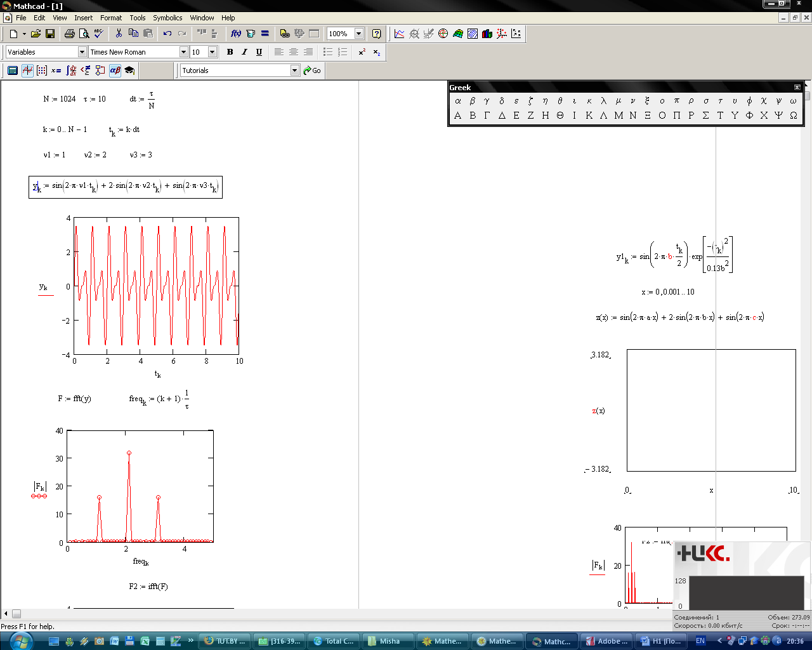The image size is (812, 650).
Task: Copy selection using the Copy icon
Action: [x=133, y=34]
